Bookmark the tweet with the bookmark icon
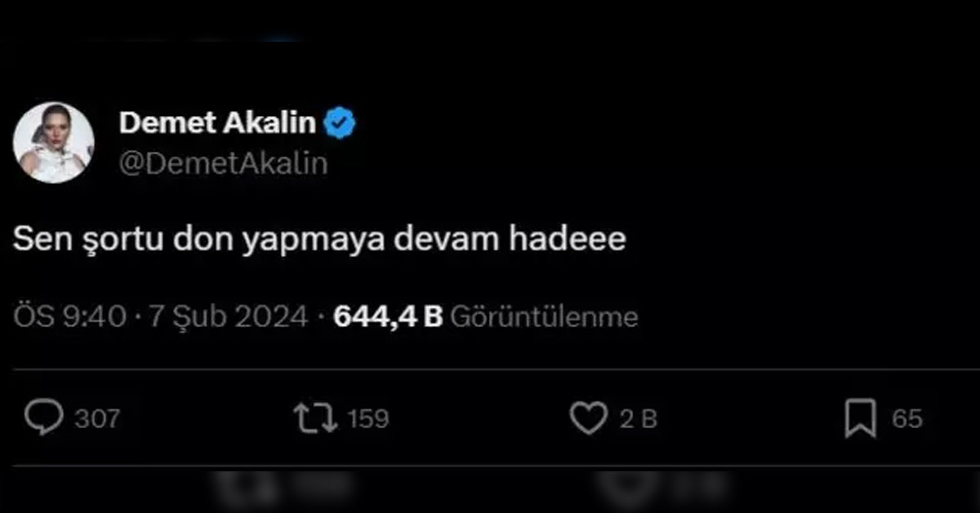Viewport: 980px width, 513px height. coord(860,418)
